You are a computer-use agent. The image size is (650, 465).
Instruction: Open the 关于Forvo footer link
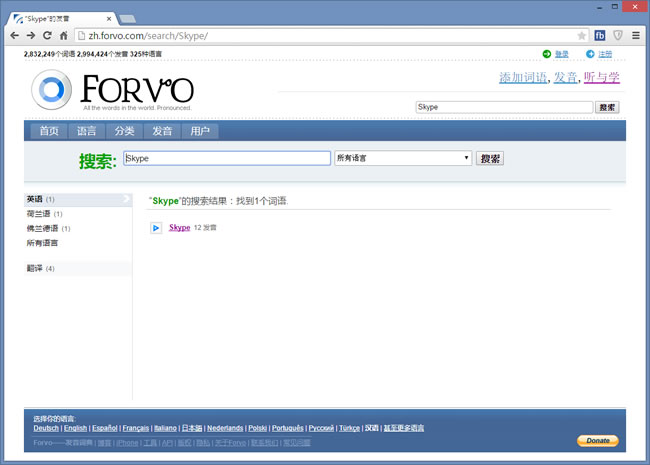pyautogui.click(x=230, y=443)
